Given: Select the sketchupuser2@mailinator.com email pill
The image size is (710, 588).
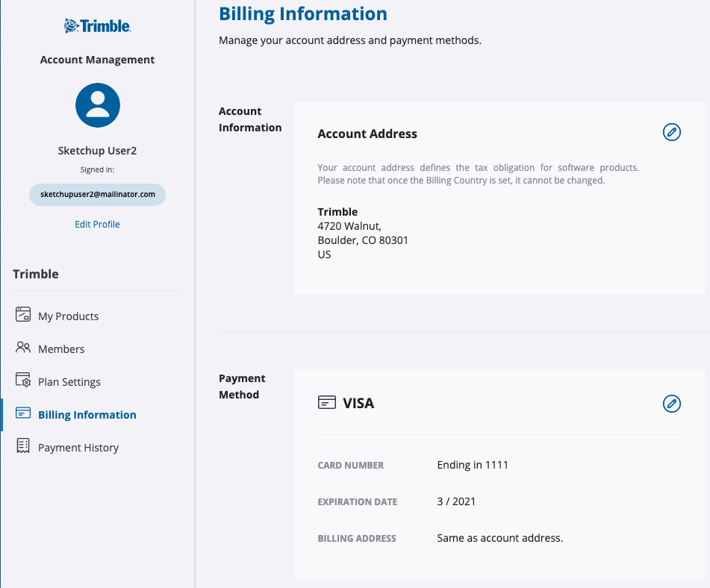Looking at the screenshot, I should click(x=97, y=195).
